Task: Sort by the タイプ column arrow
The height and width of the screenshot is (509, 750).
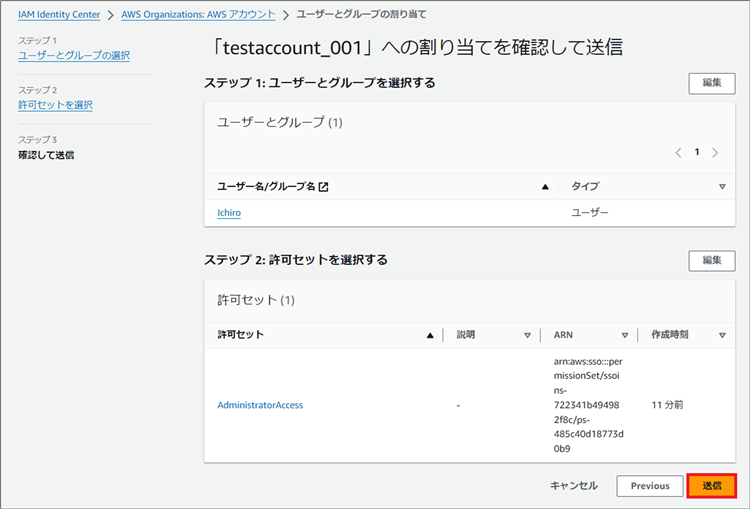Action: tap(722, 186)
